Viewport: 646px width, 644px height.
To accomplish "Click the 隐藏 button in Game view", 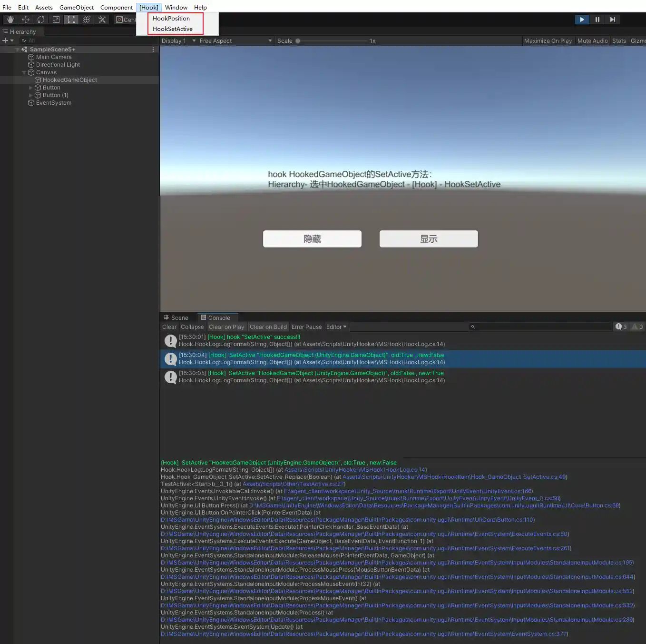I will click(312, 239).
